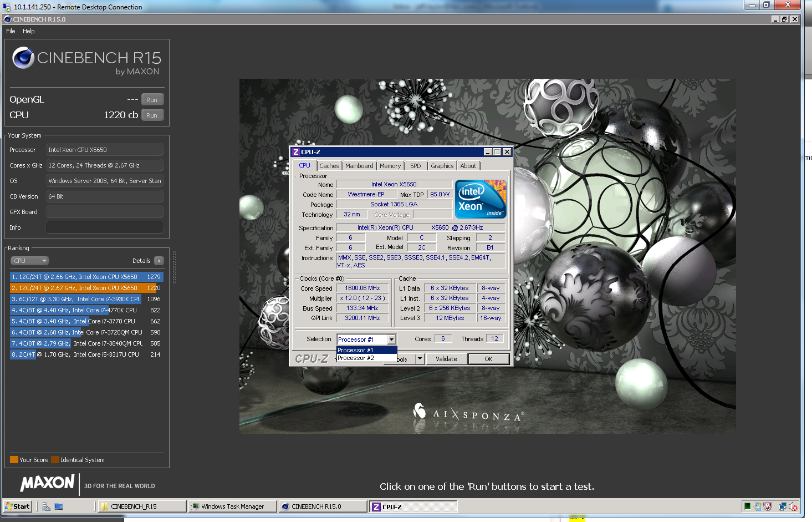Screen dimensions: 812x522
Task: Switch to the SPD tab
Action: 416,166
